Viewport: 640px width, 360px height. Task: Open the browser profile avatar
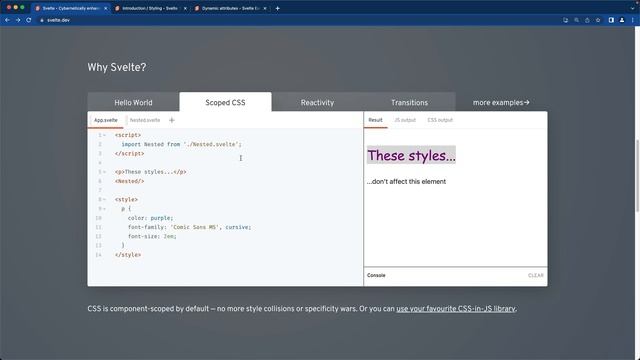(622, 20)
